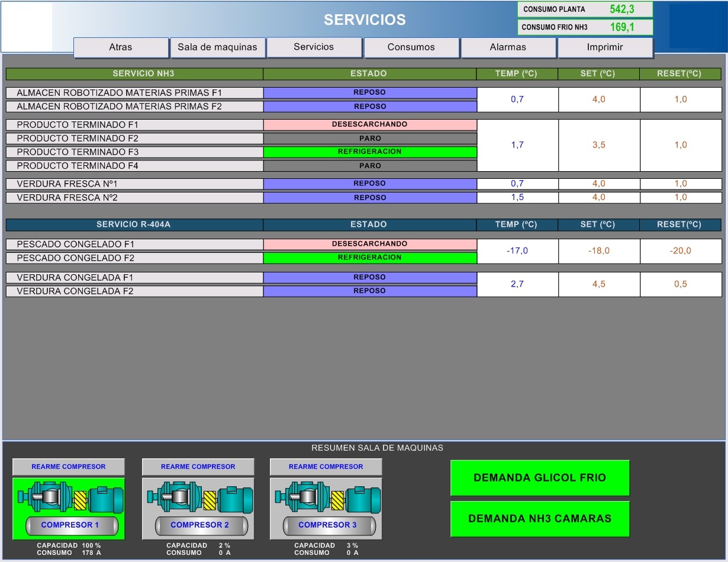Click the Compresor 2 motor icon

pos(198,497)
